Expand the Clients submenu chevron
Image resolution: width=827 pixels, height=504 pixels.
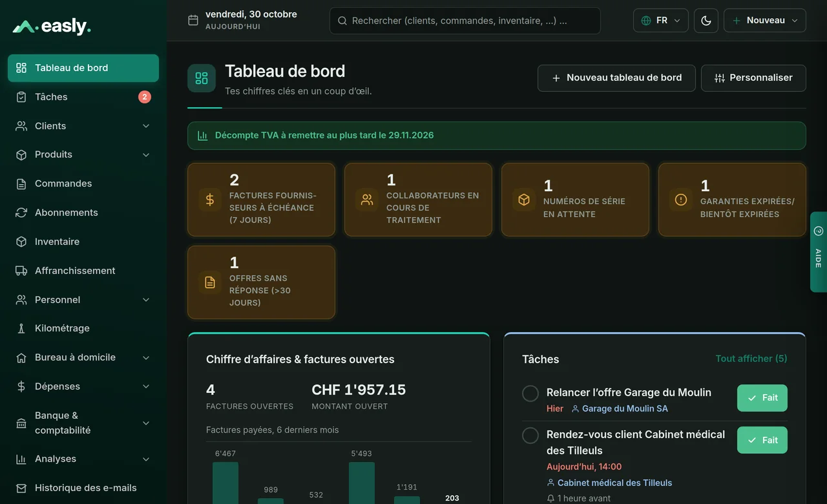[x=146, y=126]
